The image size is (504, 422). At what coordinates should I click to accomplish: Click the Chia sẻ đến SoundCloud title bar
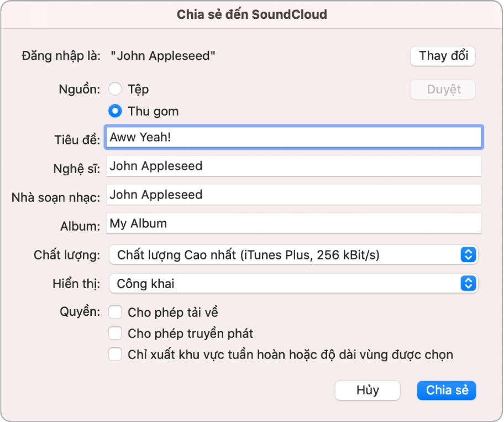[x=251, y=14]
